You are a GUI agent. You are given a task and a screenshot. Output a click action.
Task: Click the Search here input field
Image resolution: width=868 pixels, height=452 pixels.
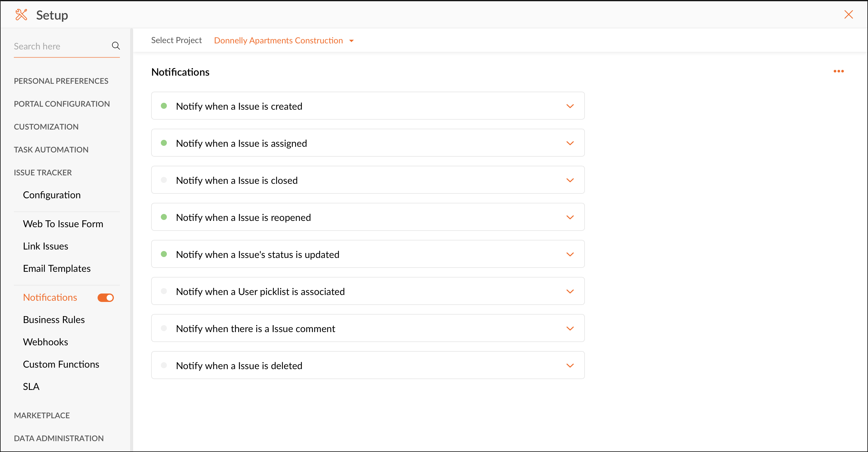click(x=61, y=46)
